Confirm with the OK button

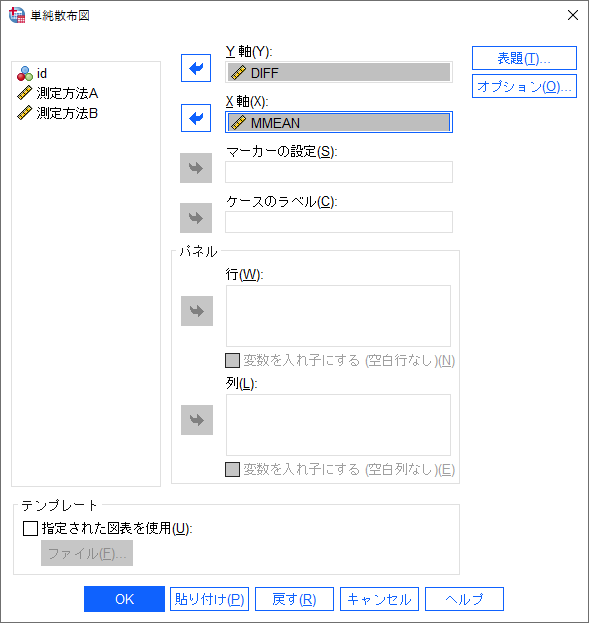click(124, 599)
